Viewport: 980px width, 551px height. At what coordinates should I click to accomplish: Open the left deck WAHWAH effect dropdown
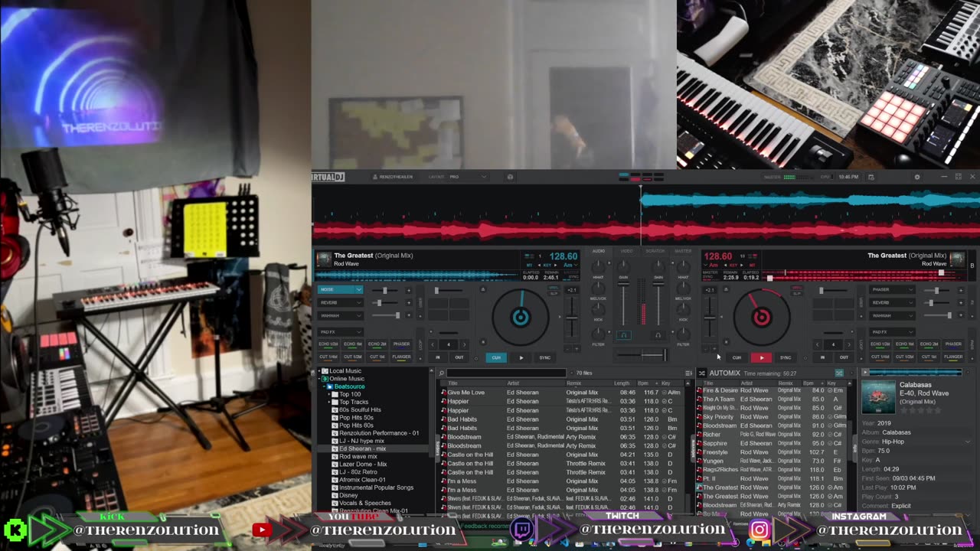(x=341, y=315)
